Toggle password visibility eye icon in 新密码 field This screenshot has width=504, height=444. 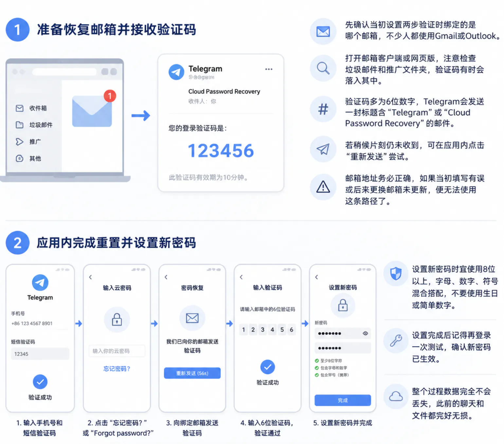(x=365, y=333)
